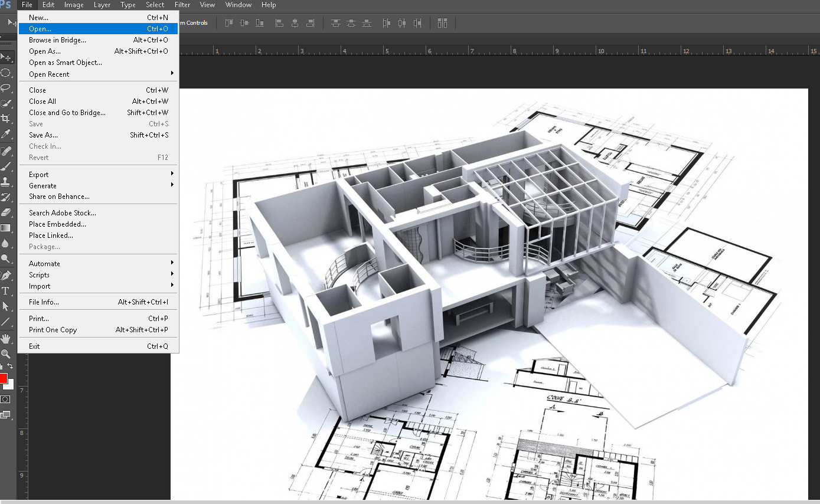Pick the Eyedropper tool
820x504 pixels.
tap(6, 134)
